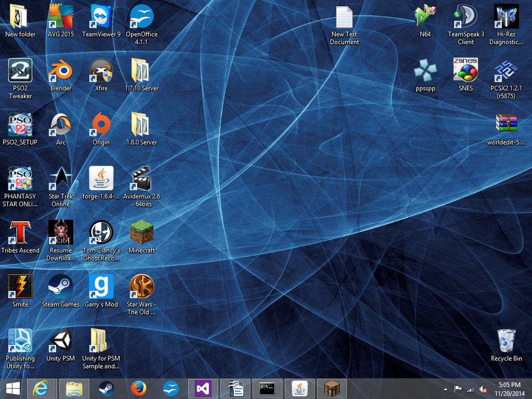Click the Minecraft desktop icon
This screenshot has width=532, height=399.
(x=141, y=233)
